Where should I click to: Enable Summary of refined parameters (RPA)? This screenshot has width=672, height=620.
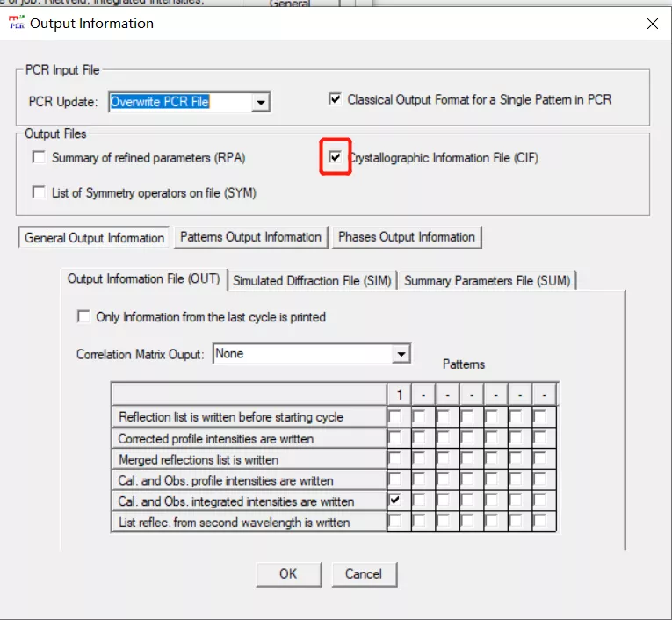click(39, 158)
